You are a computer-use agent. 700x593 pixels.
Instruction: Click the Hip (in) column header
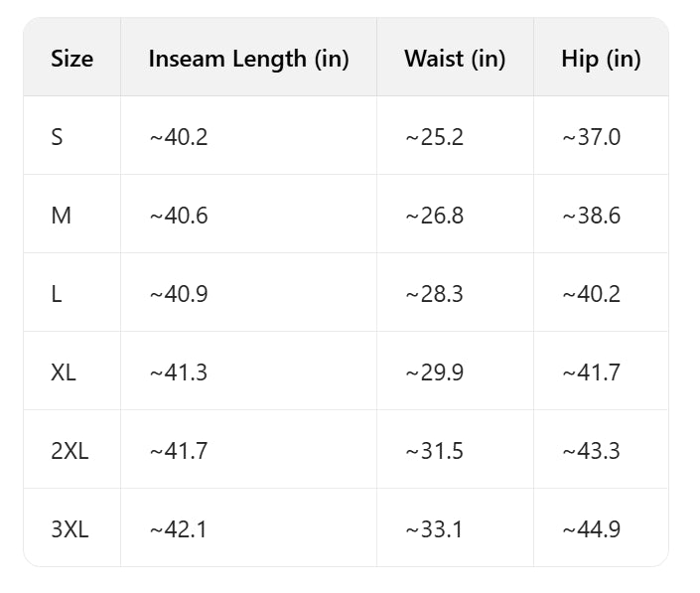coord(601,59)
